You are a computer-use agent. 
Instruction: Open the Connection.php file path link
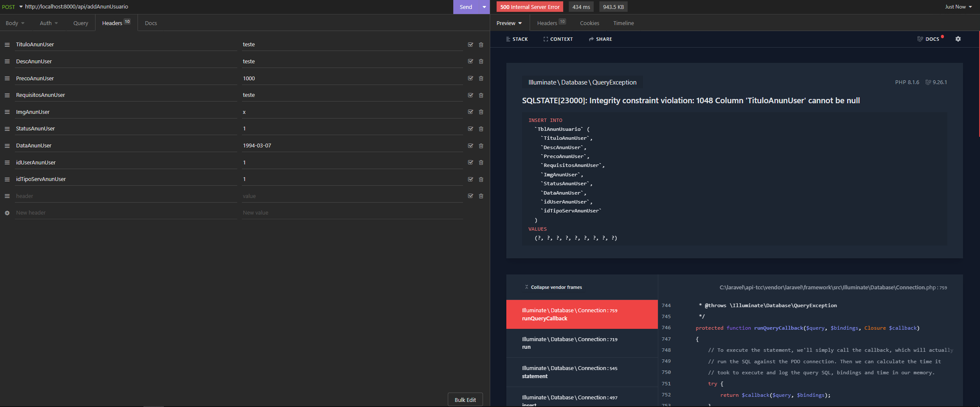(833, 288)
